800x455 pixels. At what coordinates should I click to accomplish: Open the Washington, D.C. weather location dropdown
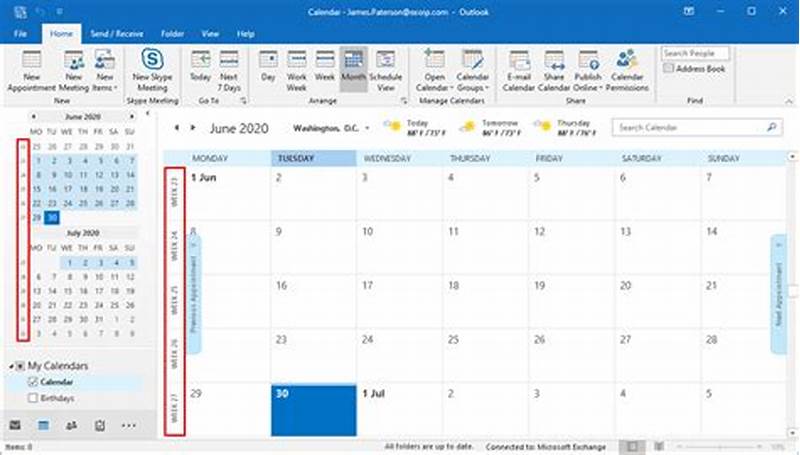[x=367, y=128]
